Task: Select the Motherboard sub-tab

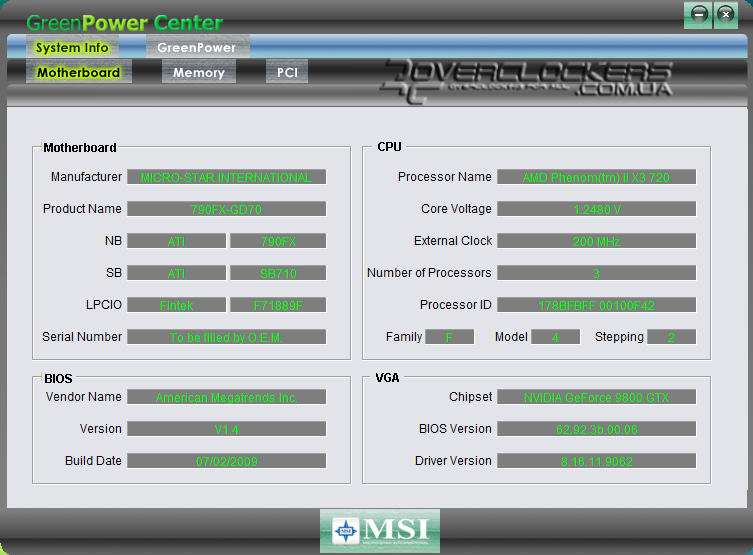Action: pyautogui.click(x=78, y=72)
